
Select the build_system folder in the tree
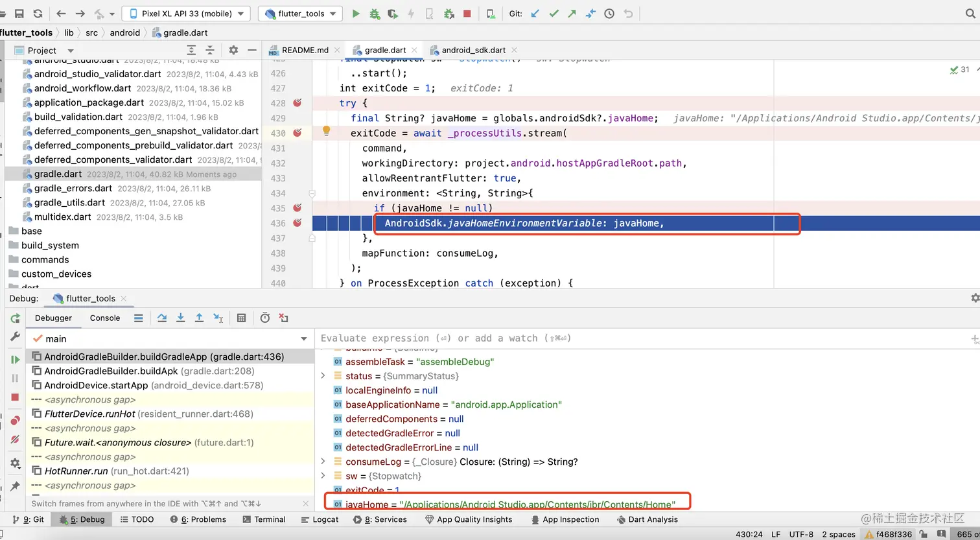[50, 245]
